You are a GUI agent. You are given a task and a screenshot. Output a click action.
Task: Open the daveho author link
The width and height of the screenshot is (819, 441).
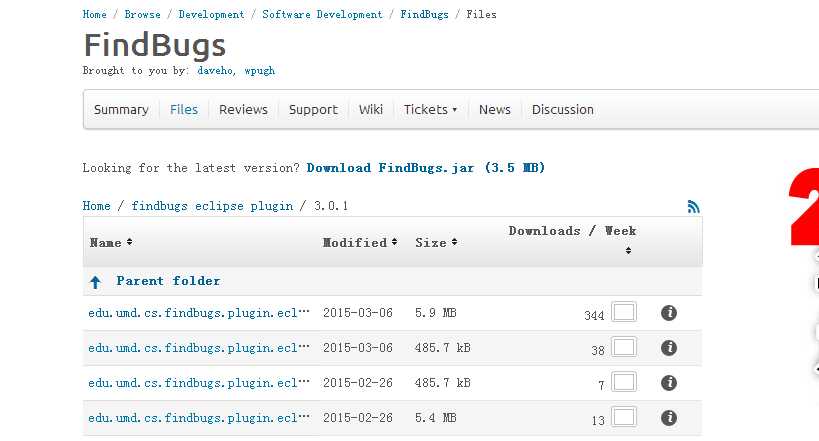[217, 71]
